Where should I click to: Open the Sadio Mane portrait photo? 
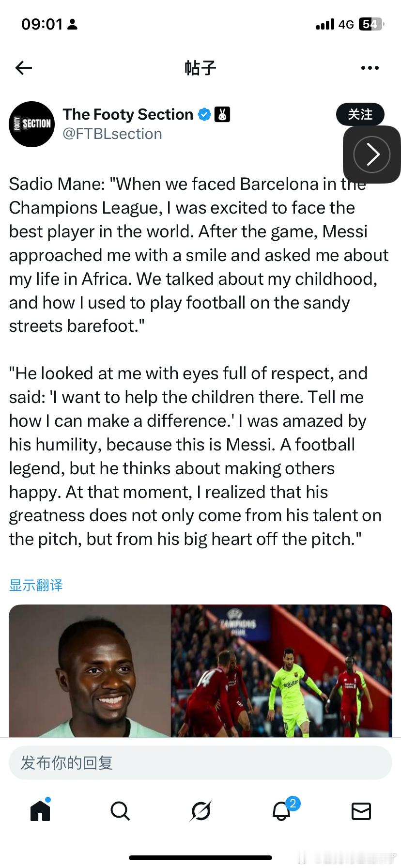pyautogui.click(x=90, y=671)
